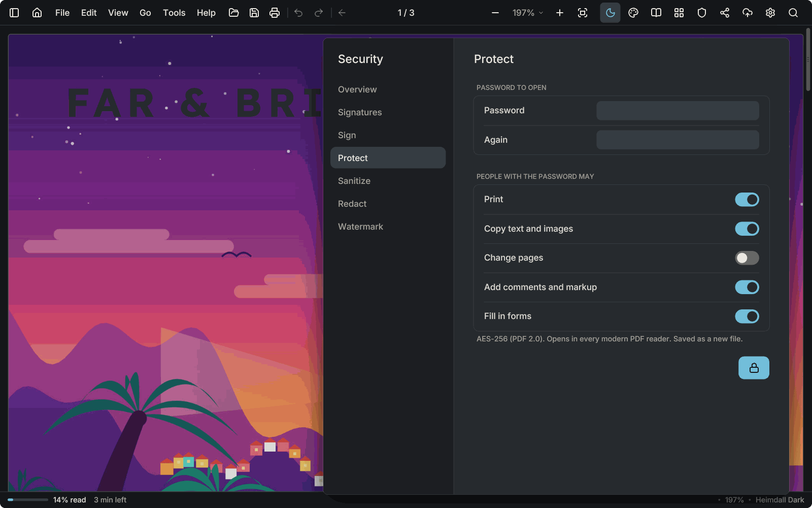Fit page to window icon

pos(583,13)
